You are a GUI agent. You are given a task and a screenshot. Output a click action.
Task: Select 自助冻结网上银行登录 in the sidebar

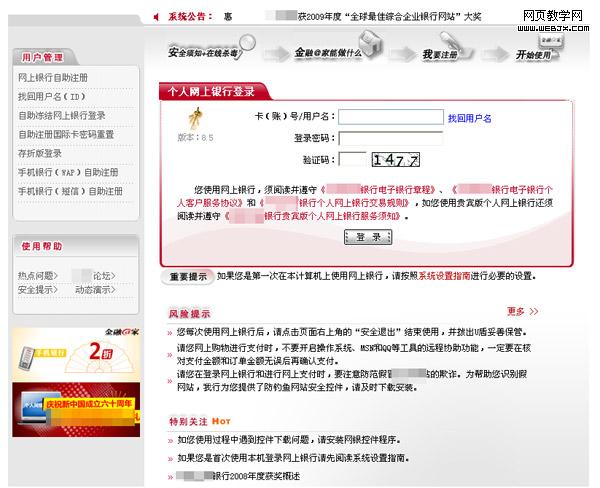click(x=61, y=116)
